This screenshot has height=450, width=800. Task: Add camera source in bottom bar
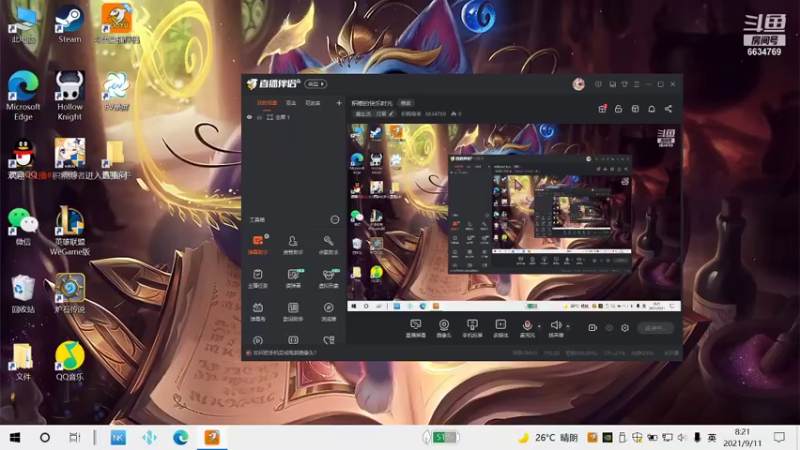pyautogui.click(x=444, y=328)
